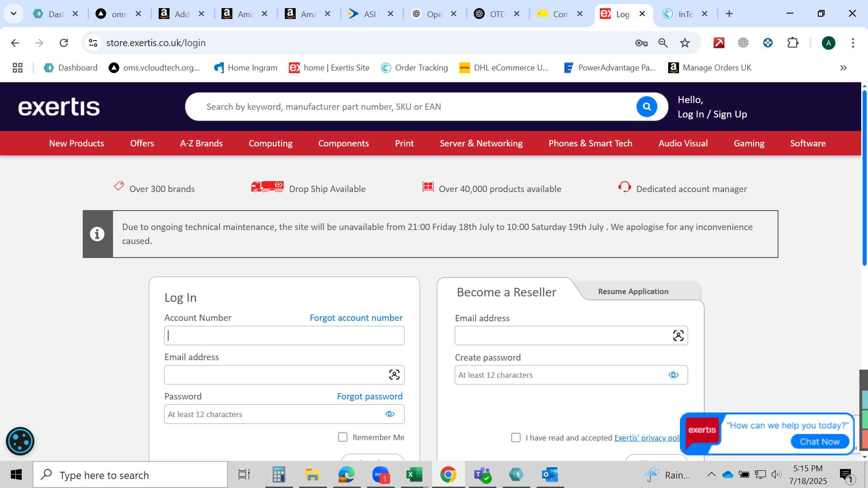Click Log In / Sign Up link
This screenshot has width=868, height=488.
tap(712, 114)
